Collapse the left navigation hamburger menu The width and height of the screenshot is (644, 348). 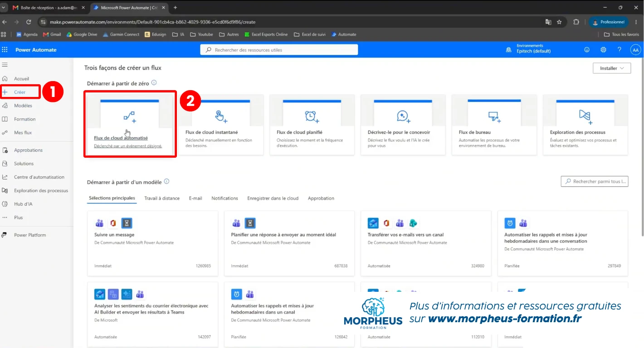coord(5,65)
